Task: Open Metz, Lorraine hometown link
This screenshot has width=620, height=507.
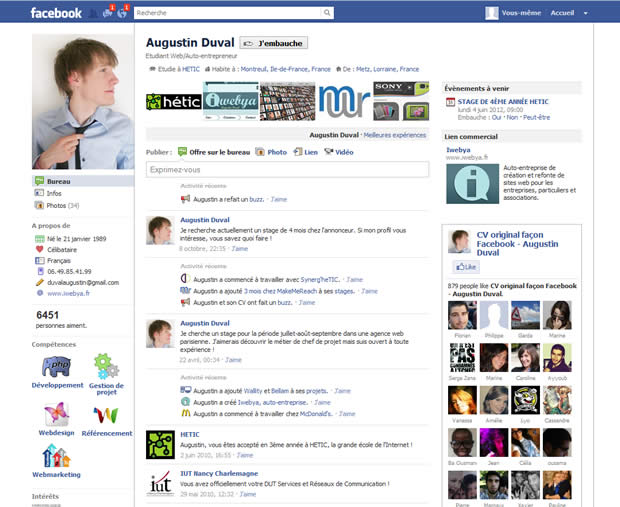Action: (388, 69)
